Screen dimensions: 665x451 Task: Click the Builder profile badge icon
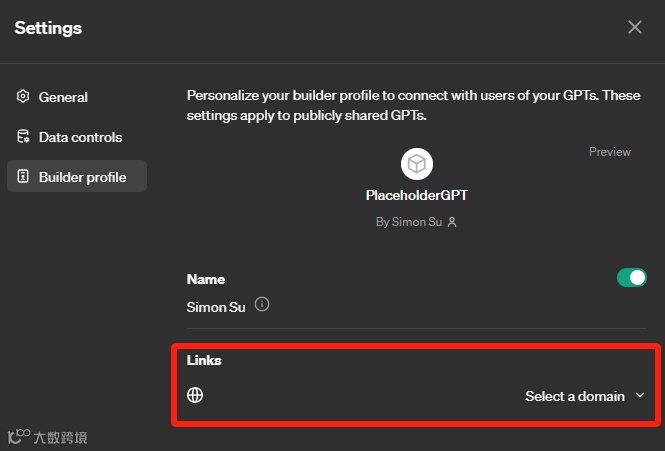pyautogui.click(x=23, y=177)
